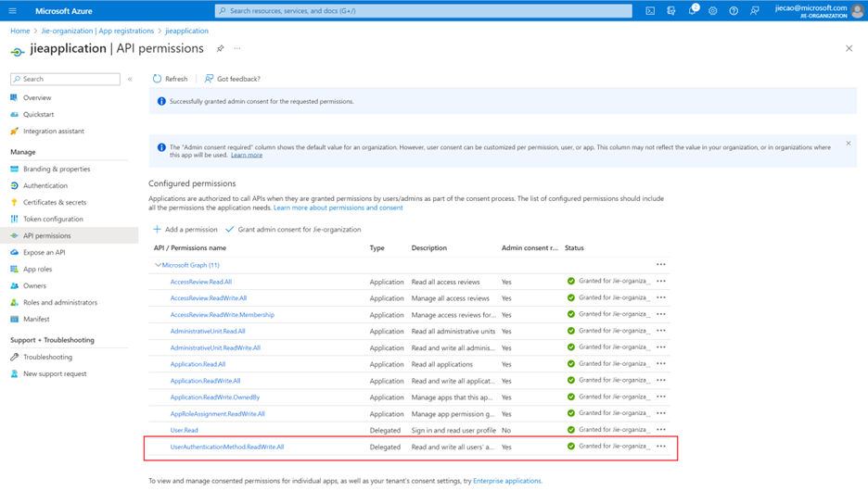Pin jieapplication blade with pin icon
The width and height of the screenshot is (868, 504).
221,49
